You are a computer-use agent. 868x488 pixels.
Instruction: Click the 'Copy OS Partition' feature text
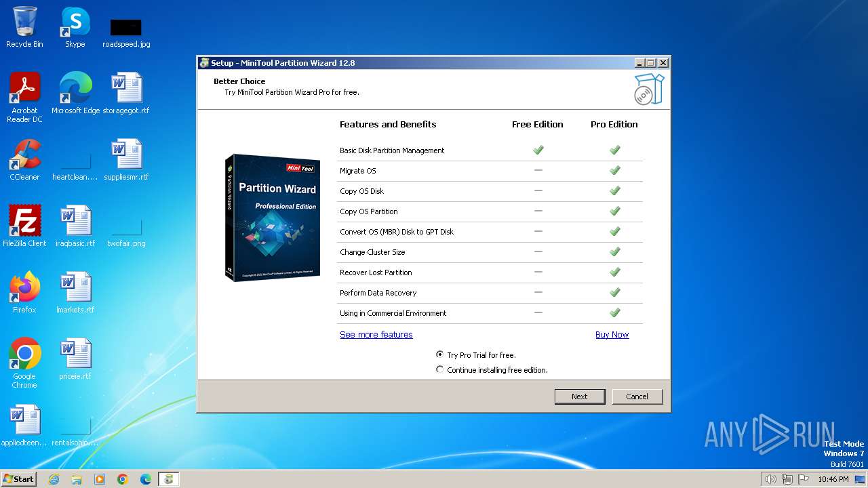(369, 211)
